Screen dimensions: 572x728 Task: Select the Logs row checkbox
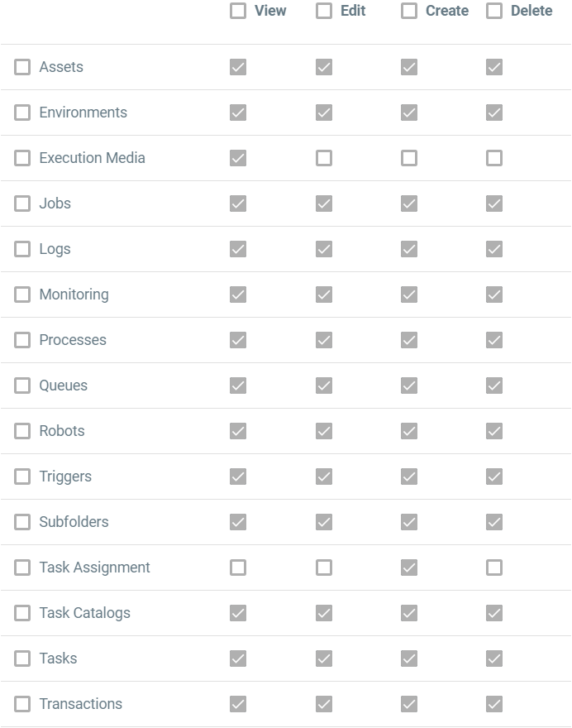tap(22, 249)
